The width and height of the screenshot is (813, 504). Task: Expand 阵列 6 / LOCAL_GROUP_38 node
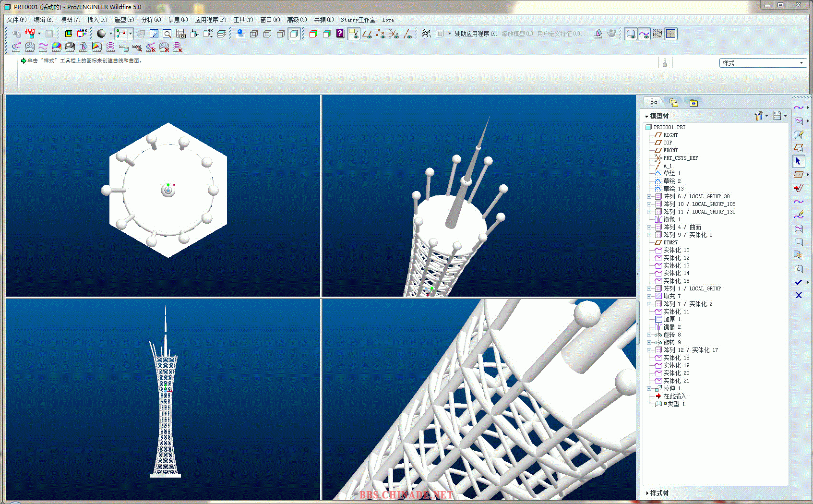(x=649, y=196)
